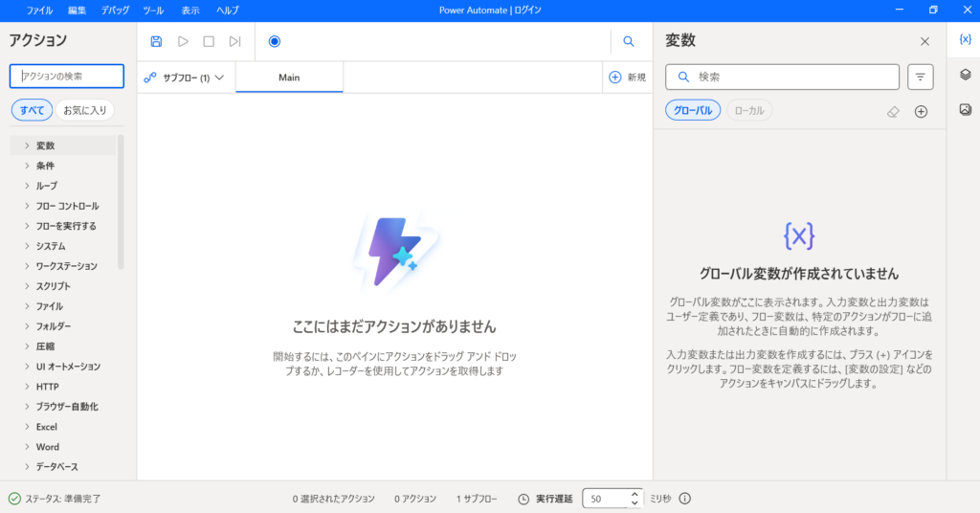Screen dimensions: 980x513
Task: Select the ローカル variables toggle
Action: point(748,110)
